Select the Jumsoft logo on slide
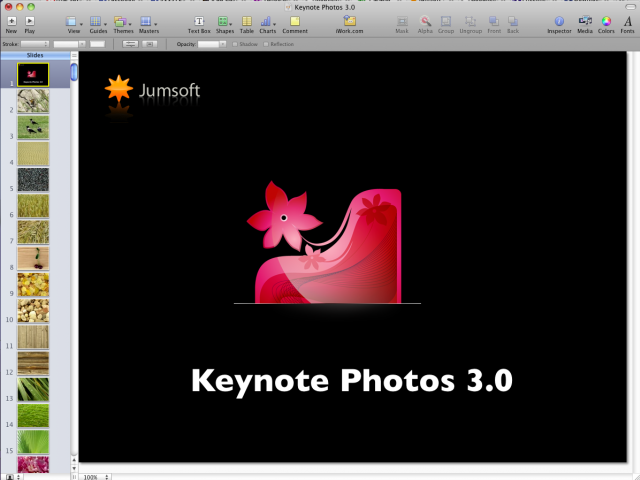This screenshot has height=480, width=640. 152,91
